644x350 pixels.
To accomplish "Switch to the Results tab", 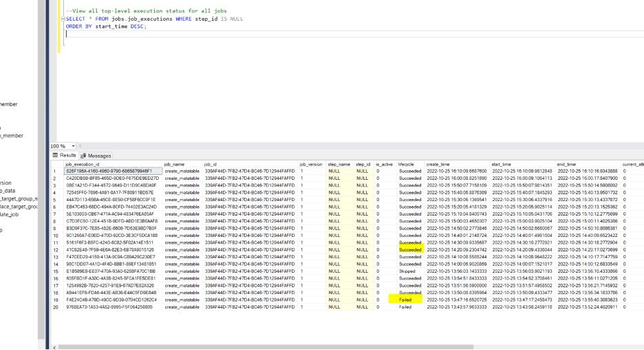I will coord(67,156).
